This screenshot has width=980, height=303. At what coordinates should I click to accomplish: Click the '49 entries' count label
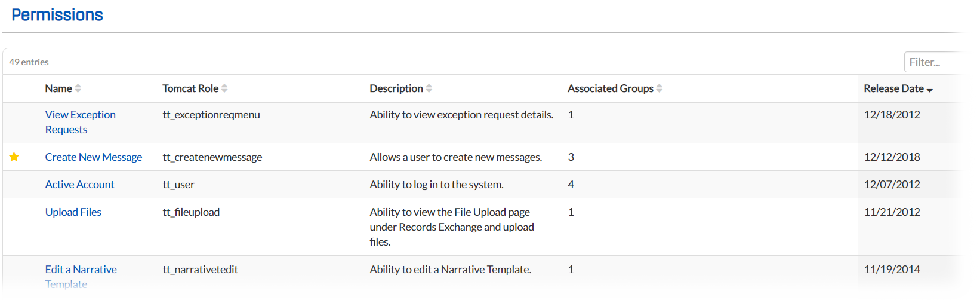click(x=29, y=62)
